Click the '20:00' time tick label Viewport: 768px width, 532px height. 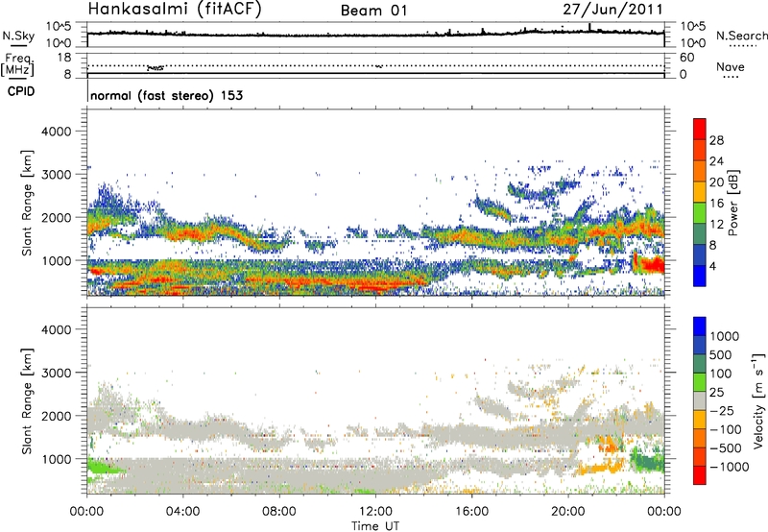pos(568,512)
